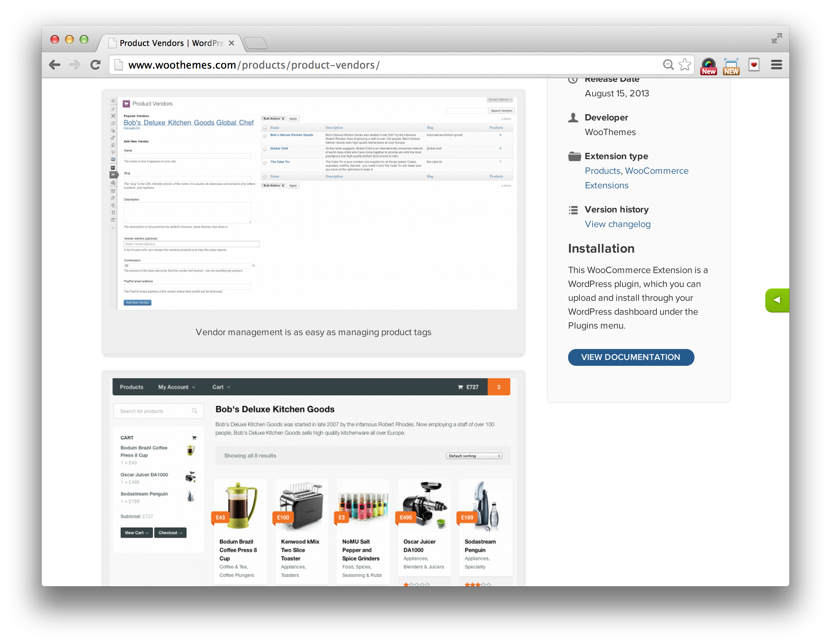Click the View Cart button

coord(137,533)
